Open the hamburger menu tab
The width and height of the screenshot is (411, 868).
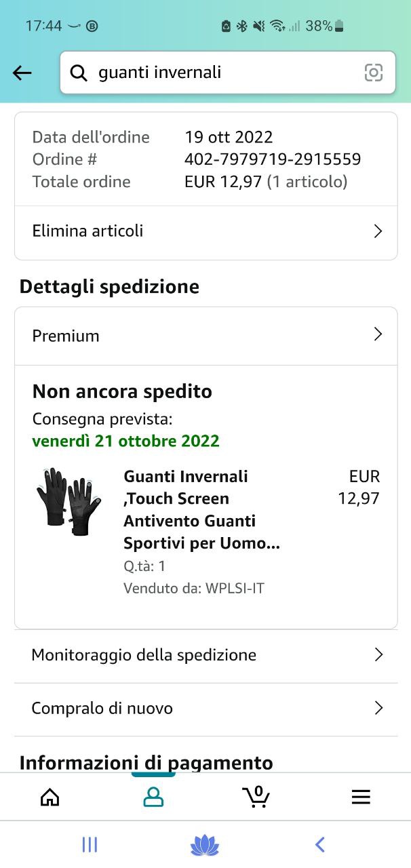click(361, 797)
